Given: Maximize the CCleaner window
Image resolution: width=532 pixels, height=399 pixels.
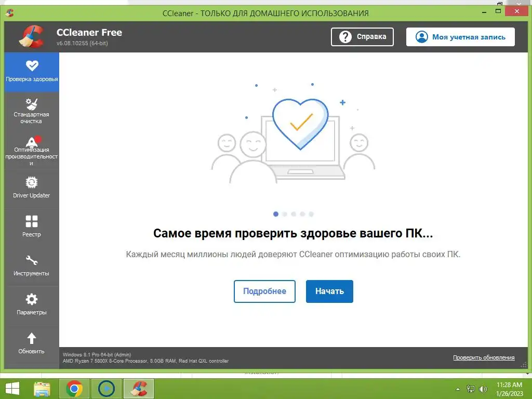Looking at the screenshot, I should pyautogui.click(x=498, y=11).
